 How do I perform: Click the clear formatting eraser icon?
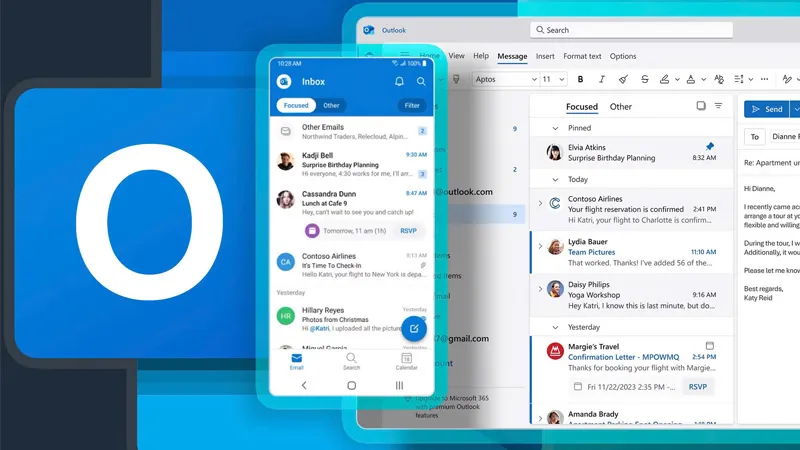[x=623, y=79]
